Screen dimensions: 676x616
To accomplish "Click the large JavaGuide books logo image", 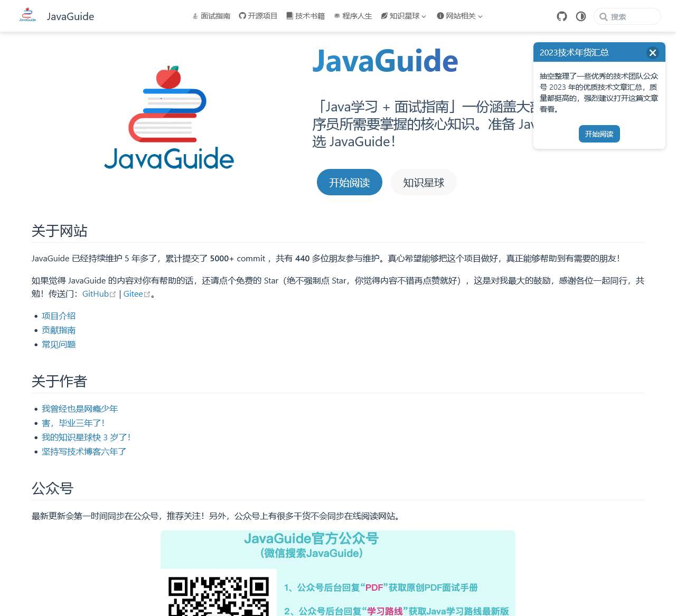I will coord(169,117).
